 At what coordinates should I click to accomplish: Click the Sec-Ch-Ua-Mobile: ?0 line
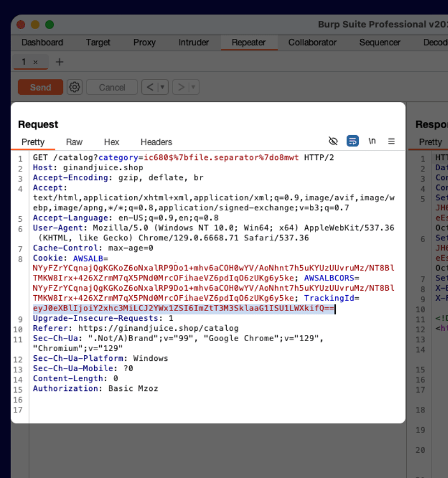click(x=83, y=368)
